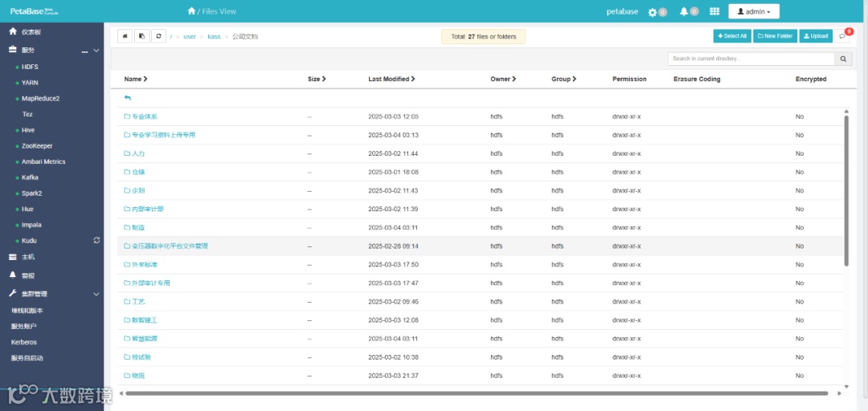The image size is (868, 411).
Task: Sort by Name column
Action: click(136, 79)
